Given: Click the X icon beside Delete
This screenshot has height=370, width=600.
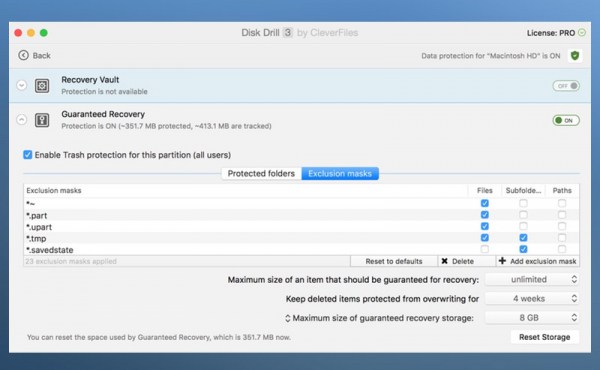Looking at the screenshot, I should 444,261.
